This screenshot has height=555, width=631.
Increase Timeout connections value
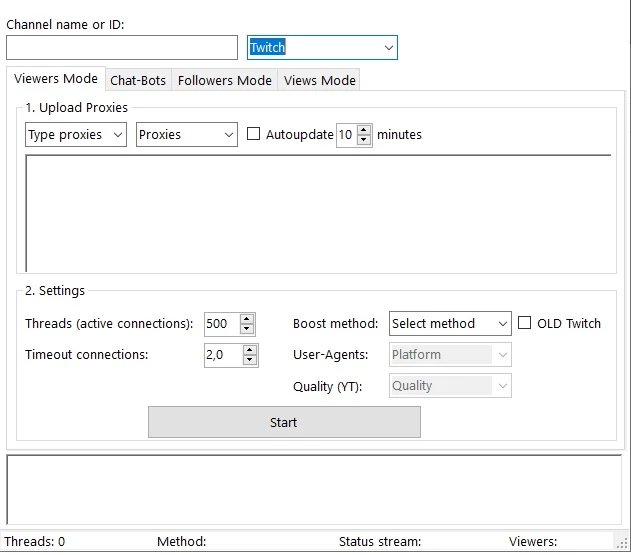249,350
